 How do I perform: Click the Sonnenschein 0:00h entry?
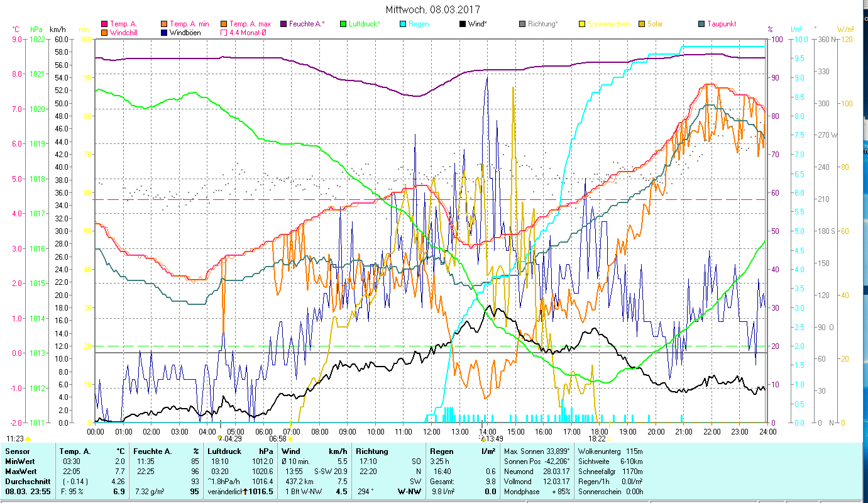[610, 492]
